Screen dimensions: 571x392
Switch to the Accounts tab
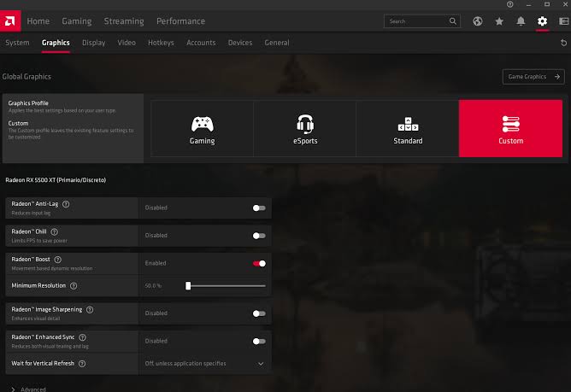pos(201,43)
